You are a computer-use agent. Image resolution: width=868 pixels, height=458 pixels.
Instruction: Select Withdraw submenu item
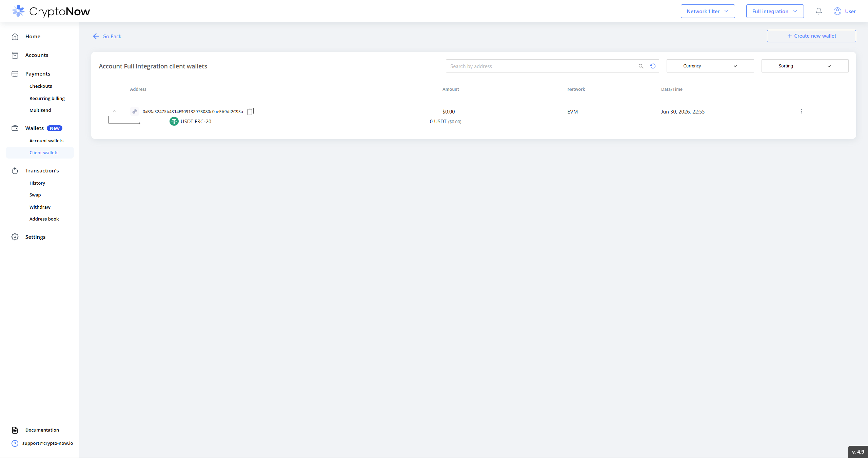(40, 207)
